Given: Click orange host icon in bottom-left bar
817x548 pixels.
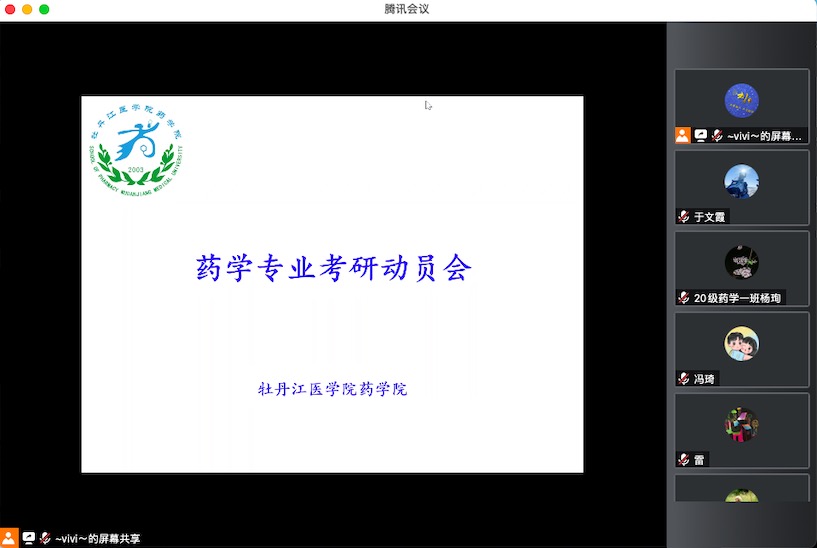Looking at the screenshot, I should 9,538.
